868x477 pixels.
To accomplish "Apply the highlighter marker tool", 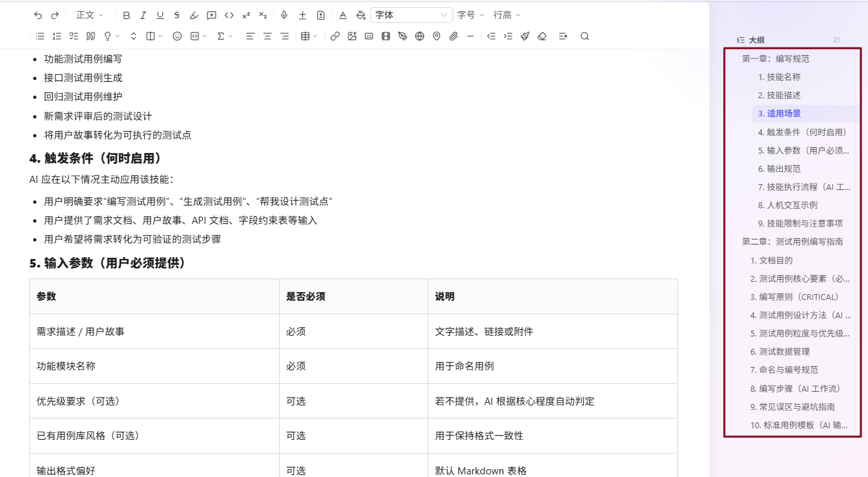I will pos(194,15).
